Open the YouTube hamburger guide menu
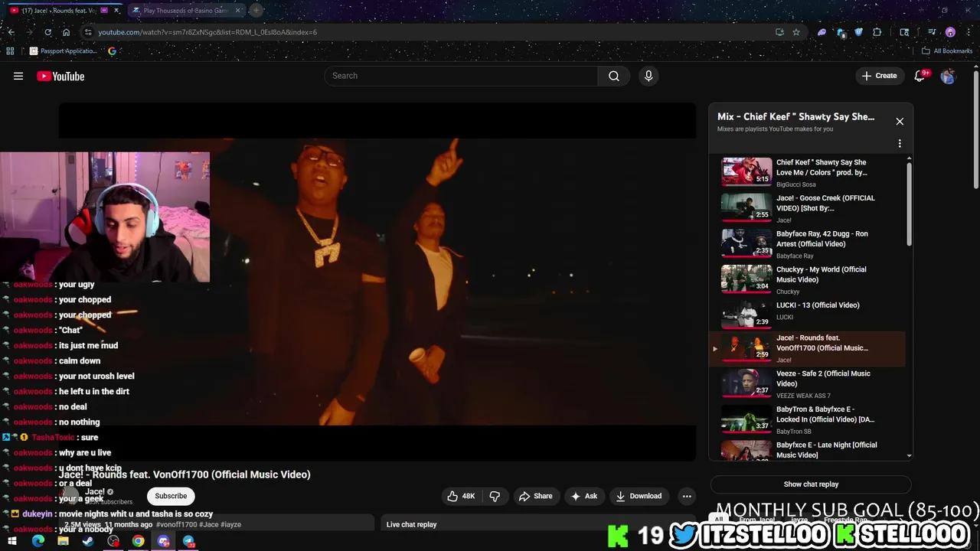Image resolution: width=980 pixels, height=551 pixels. coord(18,76)
